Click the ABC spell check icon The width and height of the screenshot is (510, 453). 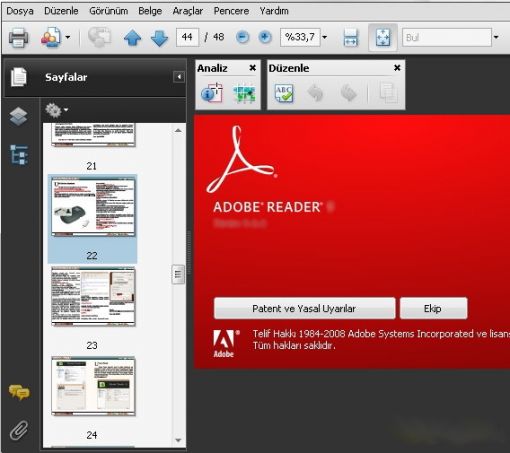pos(284,93)
